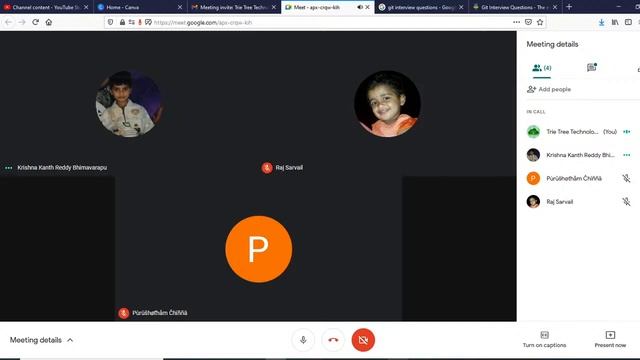Click Krishna Kanth Reddy Bhimavarapu video tile photo

pos(129,104)
